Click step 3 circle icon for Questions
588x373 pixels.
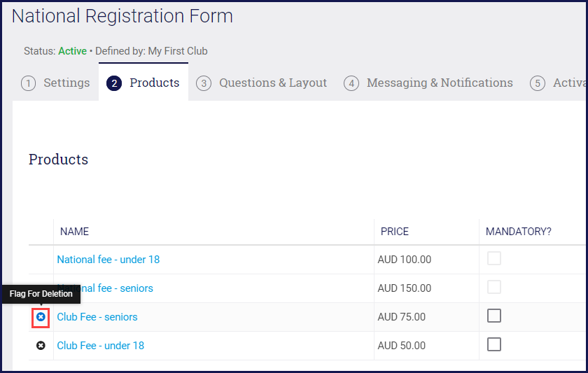coord(204,83)
